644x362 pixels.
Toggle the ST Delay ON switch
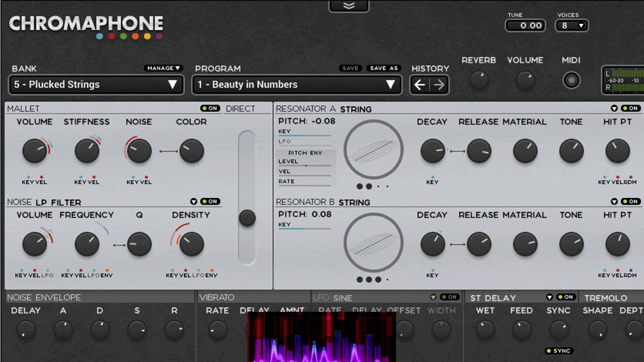(566, 297)
